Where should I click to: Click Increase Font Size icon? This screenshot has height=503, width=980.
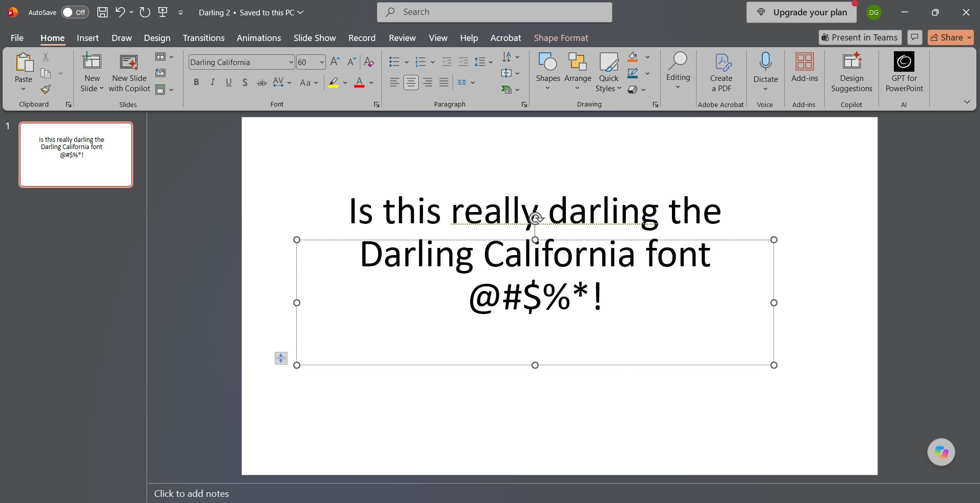click(335, 62)
